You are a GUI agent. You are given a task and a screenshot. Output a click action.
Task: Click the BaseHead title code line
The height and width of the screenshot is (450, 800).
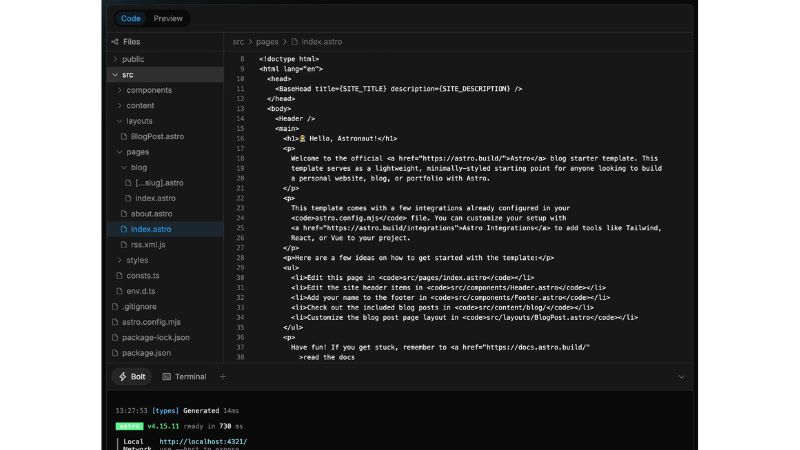coord(398,89)
